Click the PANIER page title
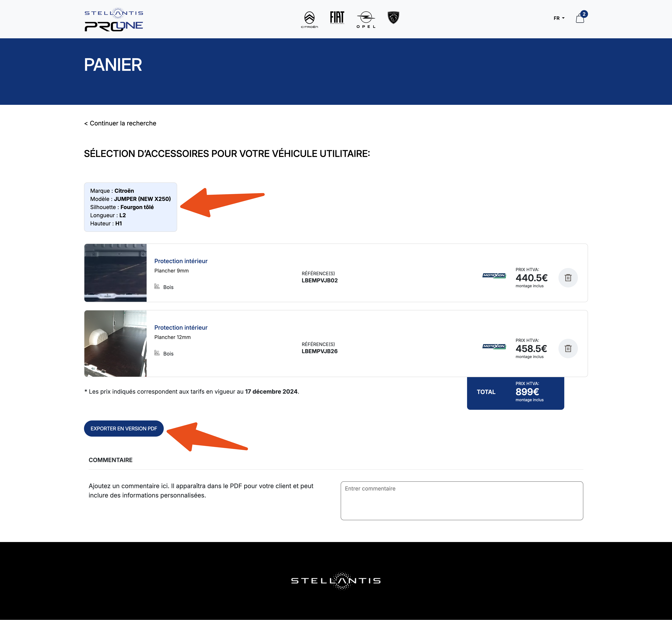This screenshot has width=672, height=620. click(113, 65)
